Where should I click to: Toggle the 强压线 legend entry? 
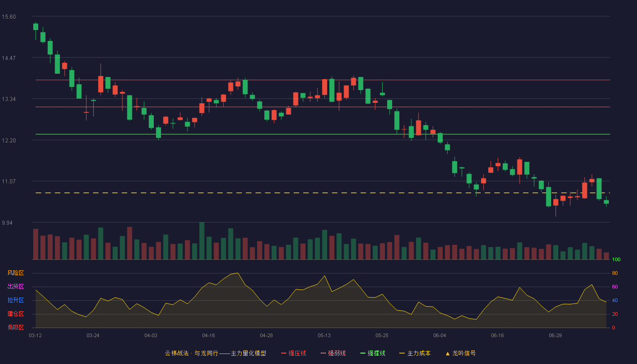(x=293, y=353)
